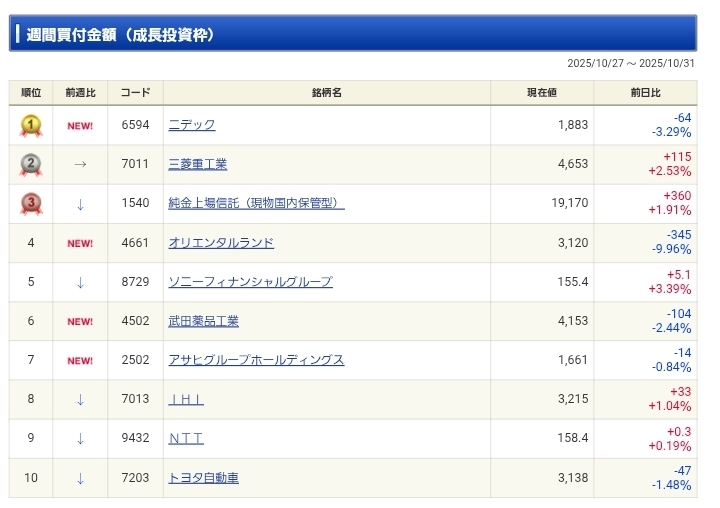The image size is (720, 508).
Task: Click the bronze rank 3 medal icon
Action: pyautogui.click(x=31, y=204)
